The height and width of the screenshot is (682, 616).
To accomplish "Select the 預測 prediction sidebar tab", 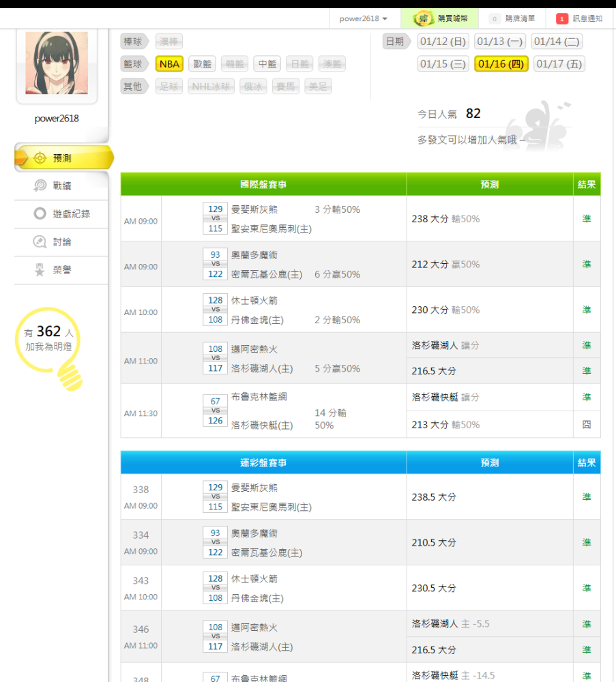I will point(64,158).
